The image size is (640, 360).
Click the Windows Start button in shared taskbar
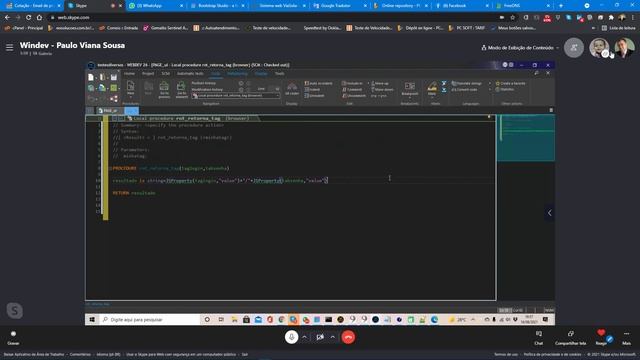(x=92, y=320)
